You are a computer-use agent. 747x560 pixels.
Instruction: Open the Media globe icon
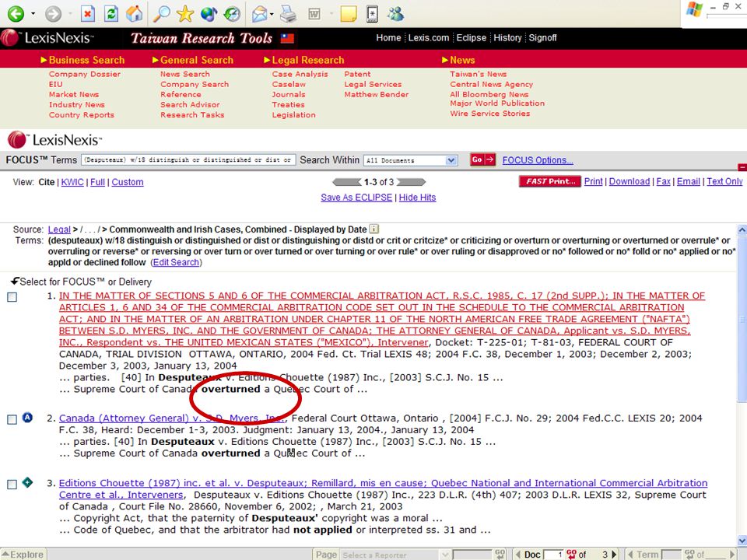[x=209, y=14]
